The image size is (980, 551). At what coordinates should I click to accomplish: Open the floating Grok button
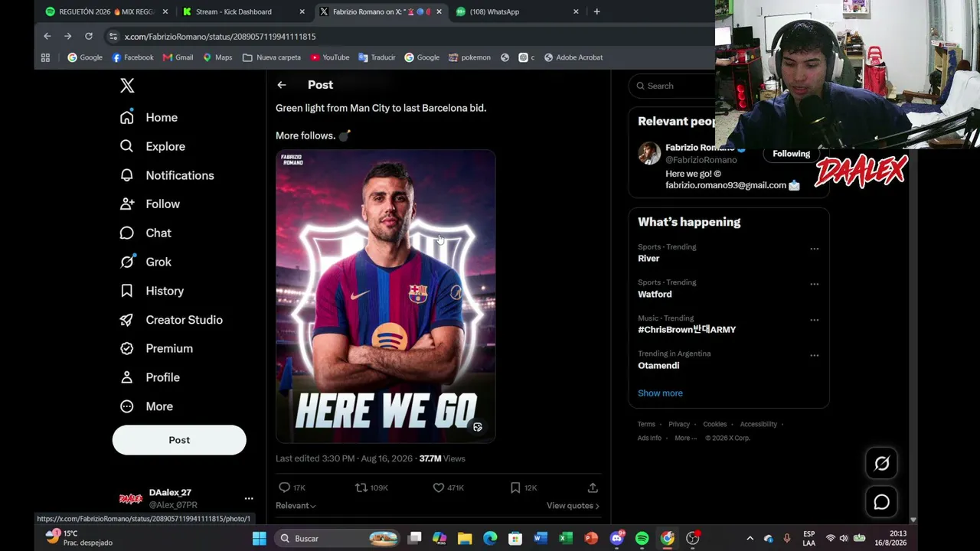(882, 463)
